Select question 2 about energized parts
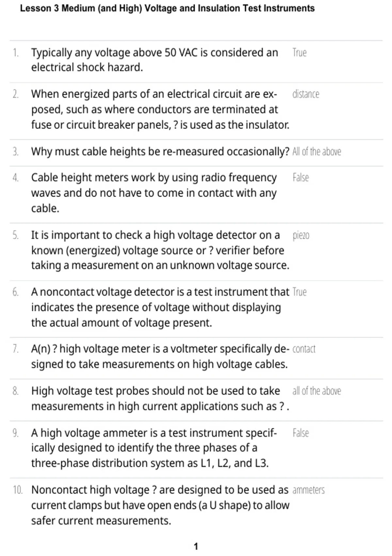Screen dimensions: 392x556 160,109
